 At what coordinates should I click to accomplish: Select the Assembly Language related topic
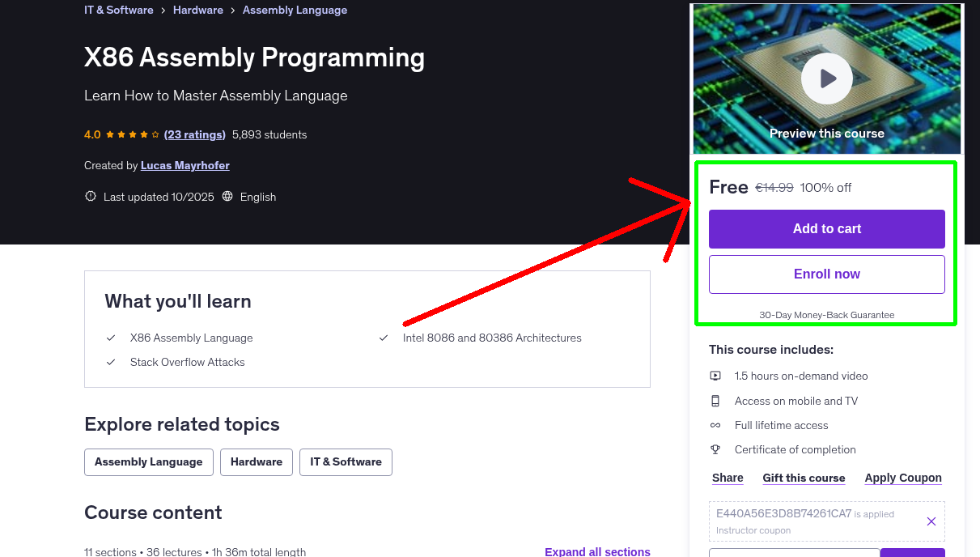click(148, 461)
